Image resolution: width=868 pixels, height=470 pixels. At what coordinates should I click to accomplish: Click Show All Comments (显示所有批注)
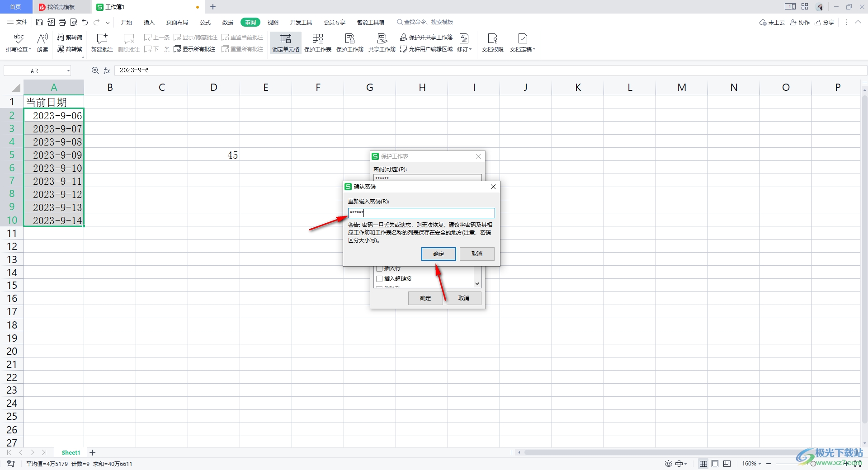[194, 49]
